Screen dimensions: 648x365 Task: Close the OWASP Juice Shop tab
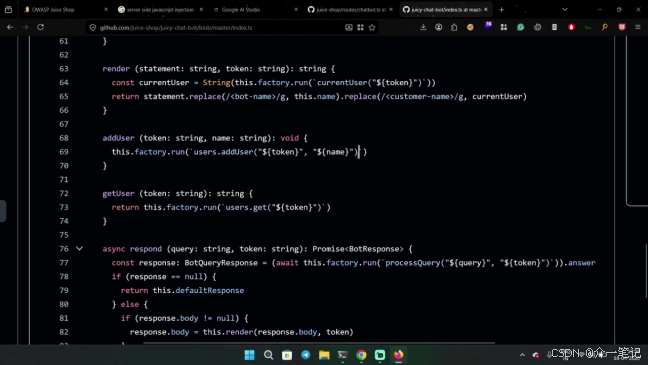click(106, 10)
